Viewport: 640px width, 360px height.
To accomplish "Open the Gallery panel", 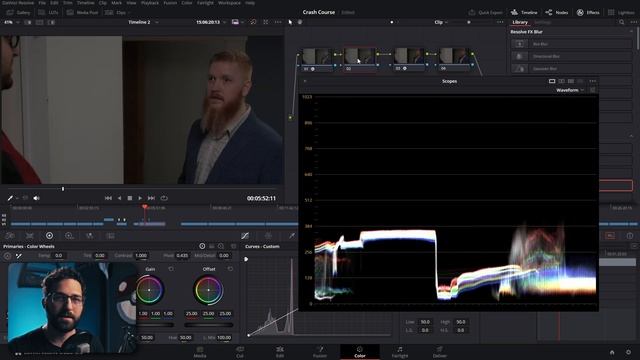I will coord(18,13).
